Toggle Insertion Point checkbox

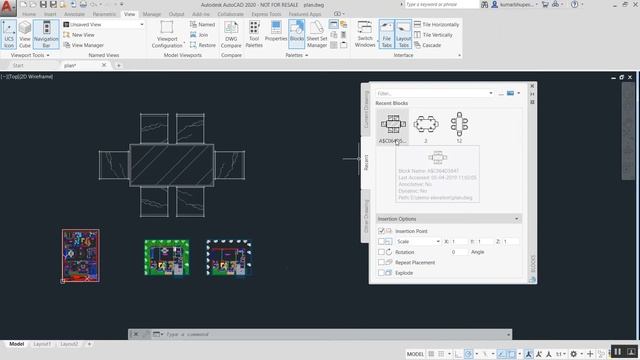click(x=381, y=231)
